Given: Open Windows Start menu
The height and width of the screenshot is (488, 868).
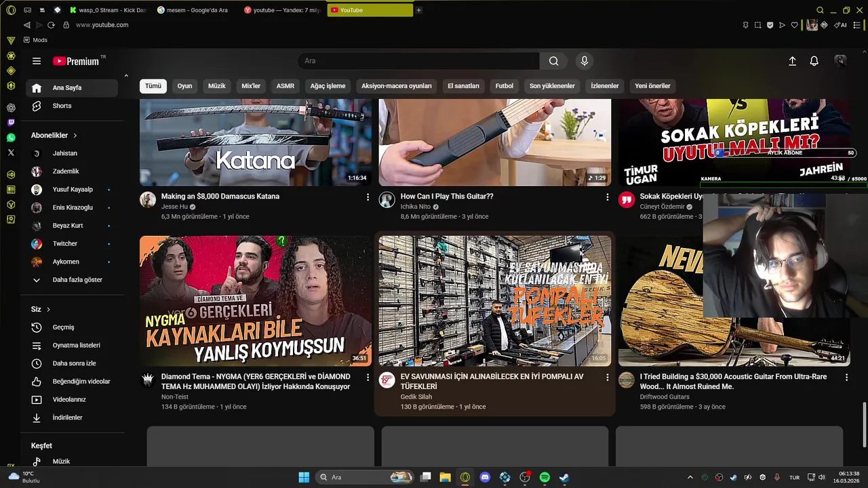Looking at the screenshot, I should point(304,477).
